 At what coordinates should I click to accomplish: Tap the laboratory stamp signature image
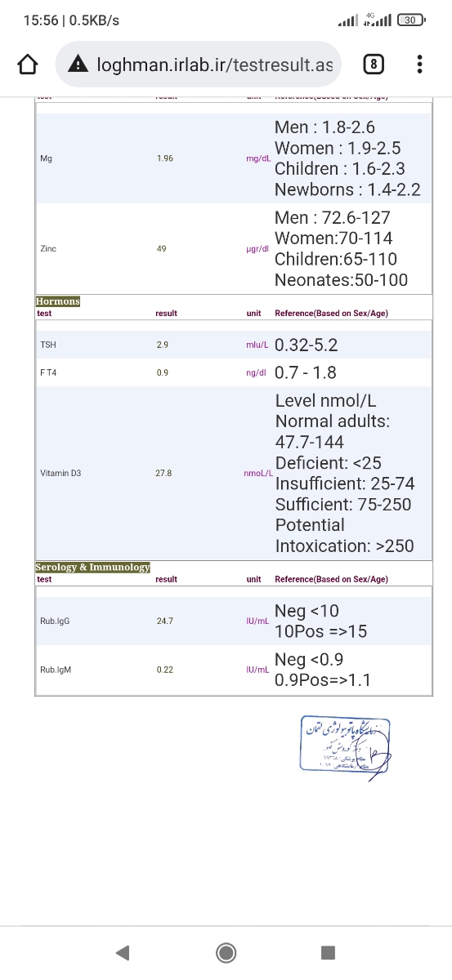[345, 745]
